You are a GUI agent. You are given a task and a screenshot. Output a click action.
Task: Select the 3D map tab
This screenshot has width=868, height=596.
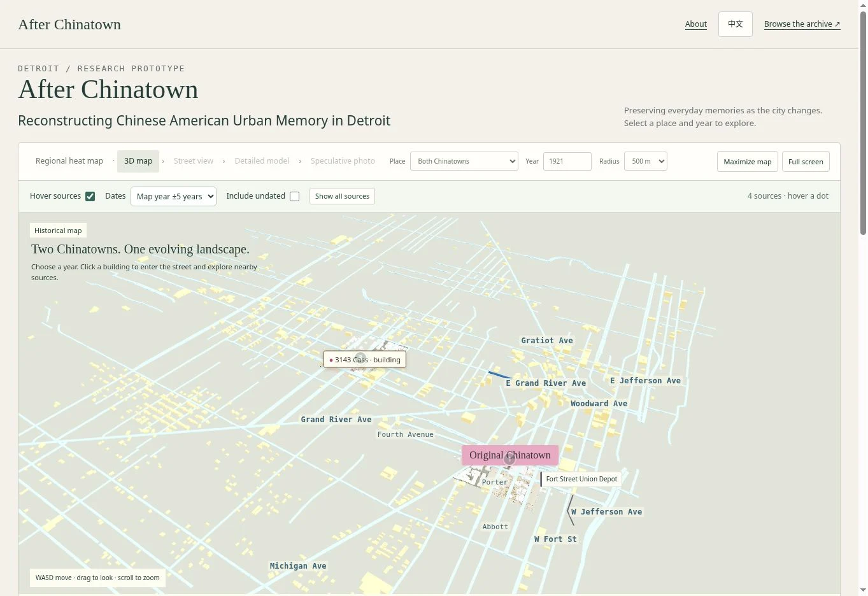click(138, 161)
